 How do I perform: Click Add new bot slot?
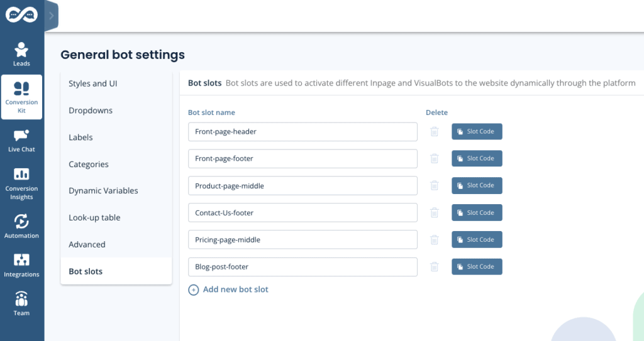point(228,290)
